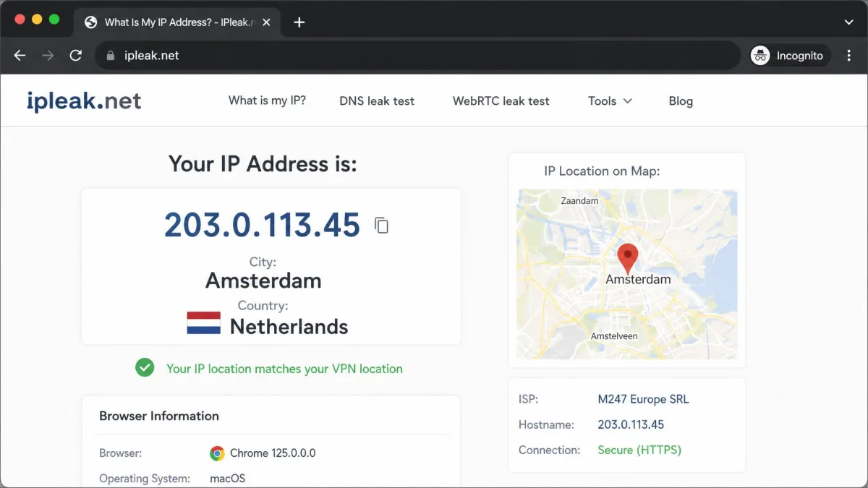Open a new tab with the plus icon

click(299, 22)
